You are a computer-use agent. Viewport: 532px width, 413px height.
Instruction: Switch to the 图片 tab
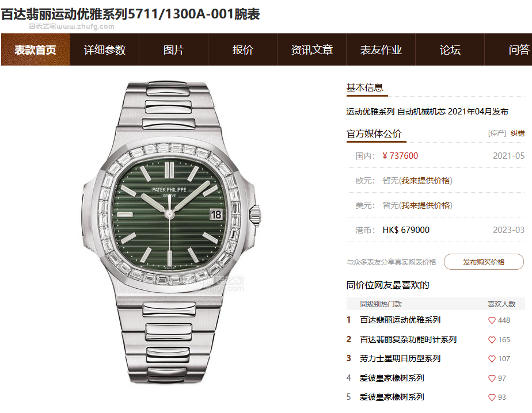coord(173,49)
